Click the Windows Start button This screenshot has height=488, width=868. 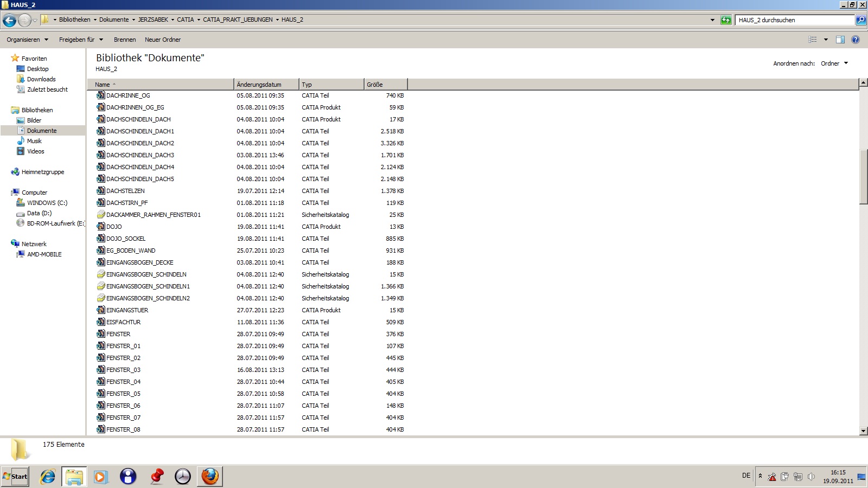coord(15,477)
